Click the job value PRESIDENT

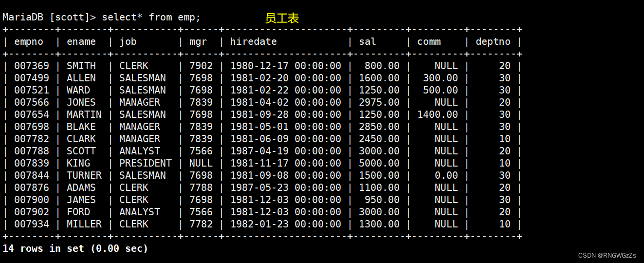pos(146,163)
